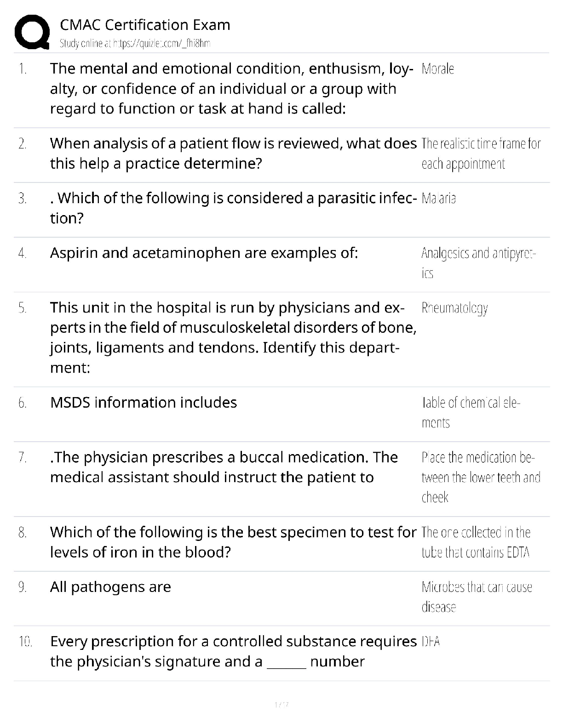563x728 pixels.
Task: Click the buccal medication question text
Action: coord(224,467)
